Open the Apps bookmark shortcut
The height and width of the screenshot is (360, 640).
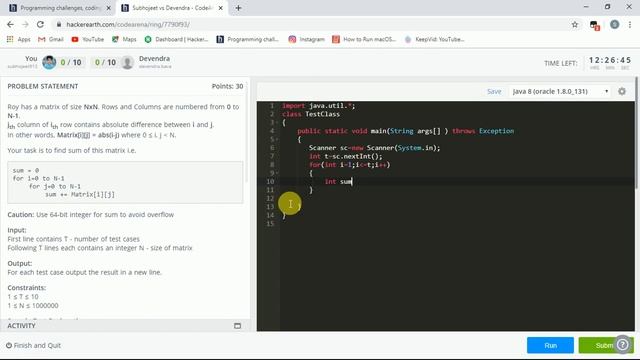click(18, 39)
